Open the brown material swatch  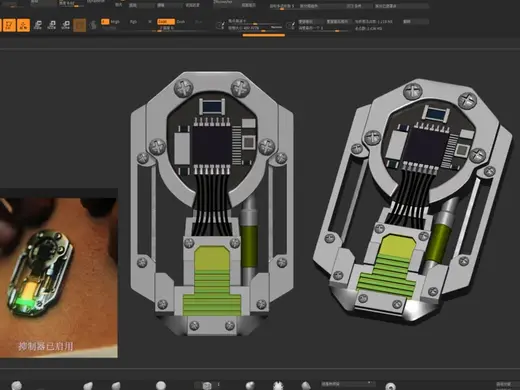[x=79, y=25]
